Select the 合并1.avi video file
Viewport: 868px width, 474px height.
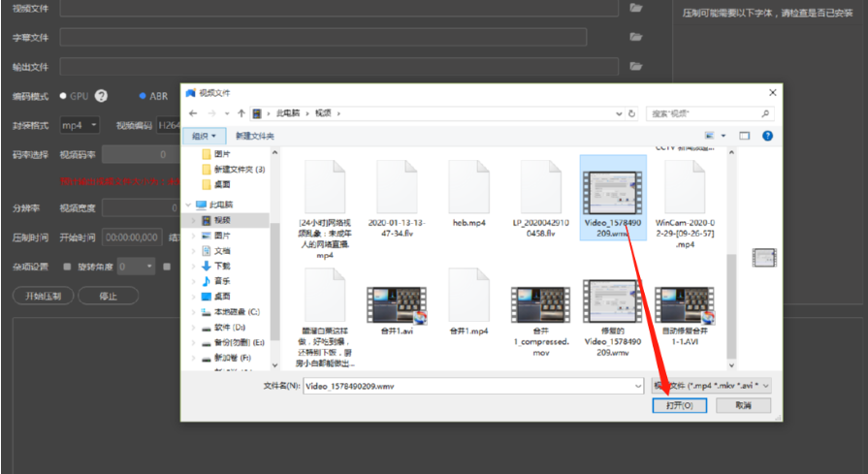click(x=397, y=310)
